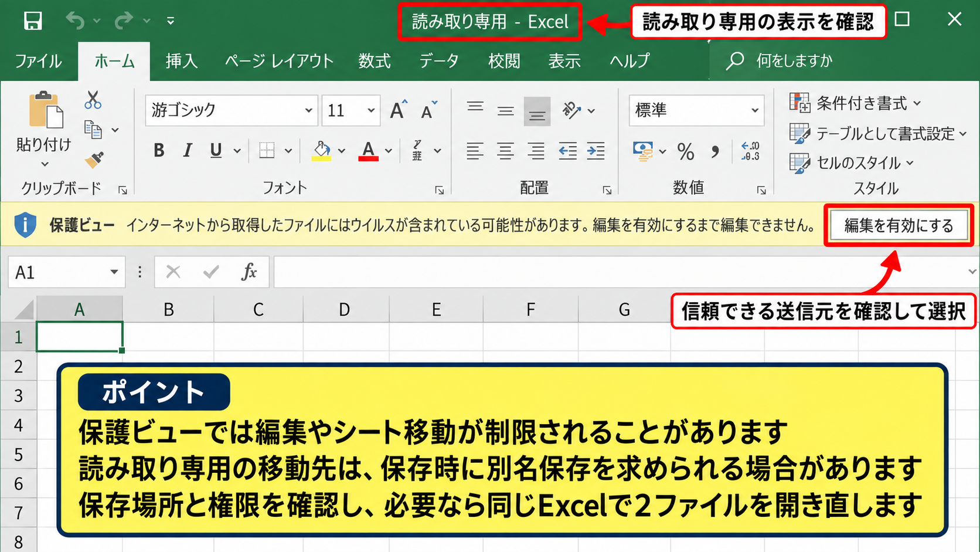The image size is (980, 552).
Task: Open the ファイル tab
Action: tap(38, 61)
